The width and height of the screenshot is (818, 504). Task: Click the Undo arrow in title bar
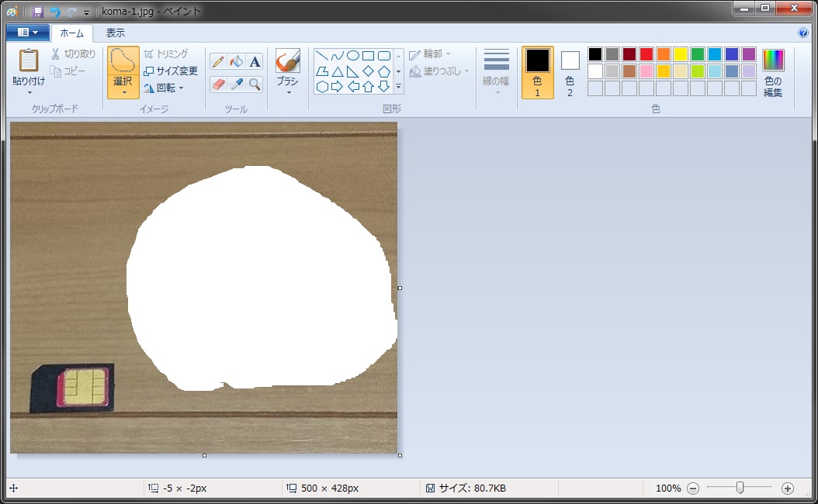point(55,12)
